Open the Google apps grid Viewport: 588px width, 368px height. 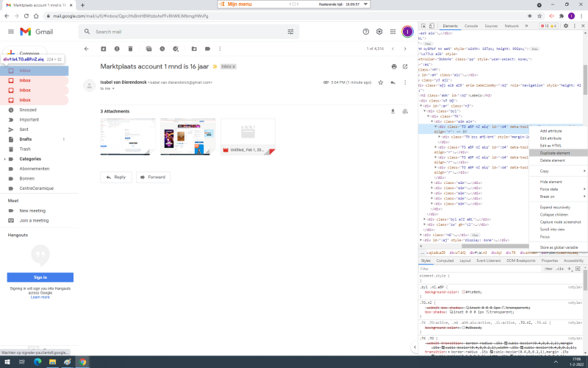[392, 32]
